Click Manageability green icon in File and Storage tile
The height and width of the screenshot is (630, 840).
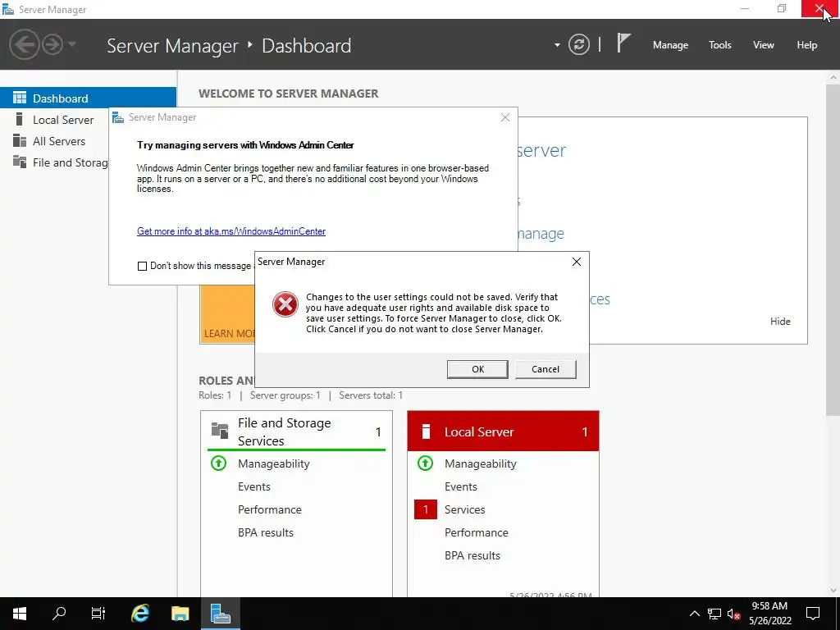point(218,463)
